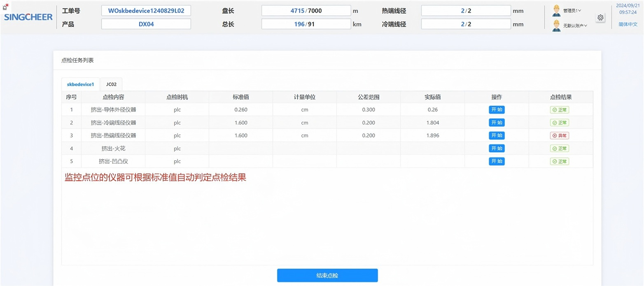This screenshot has width=644, height=286.
Task: Start inspection for 挤出-导体外径仪器
Action: click(x=497, y=110)
